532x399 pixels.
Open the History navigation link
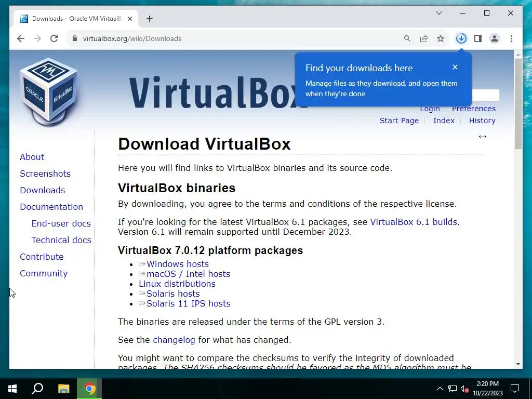tap(482, 121)
